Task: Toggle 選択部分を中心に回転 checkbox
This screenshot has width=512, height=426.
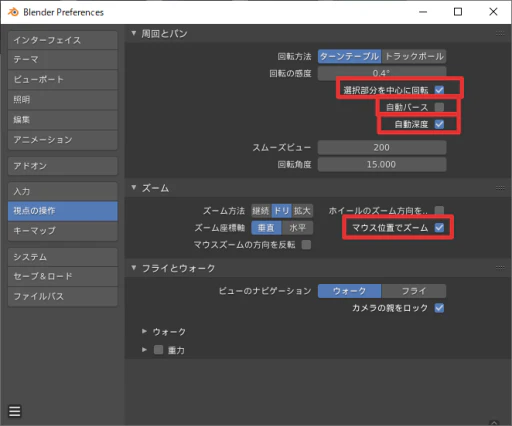Action: pyautogui.click(x=439, y=90)
